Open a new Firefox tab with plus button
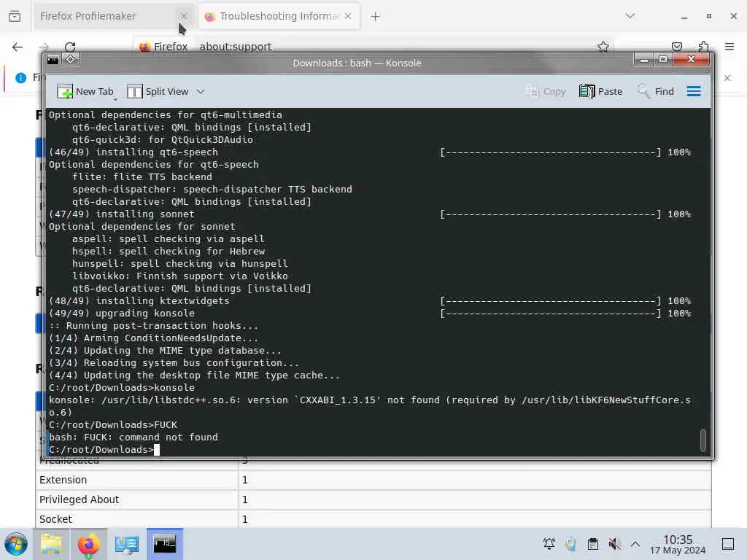747x560 pixels. 376,17
